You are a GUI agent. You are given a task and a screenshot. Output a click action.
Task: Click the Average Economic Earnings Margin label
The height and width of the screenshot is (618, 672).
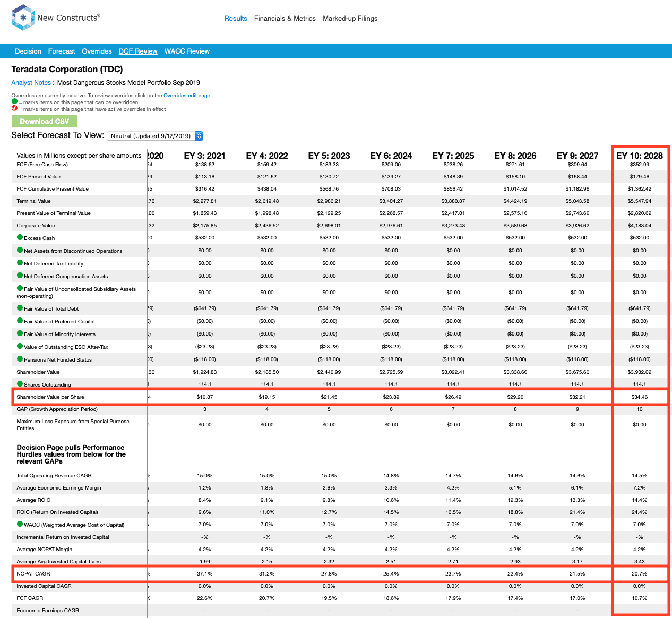59,488
